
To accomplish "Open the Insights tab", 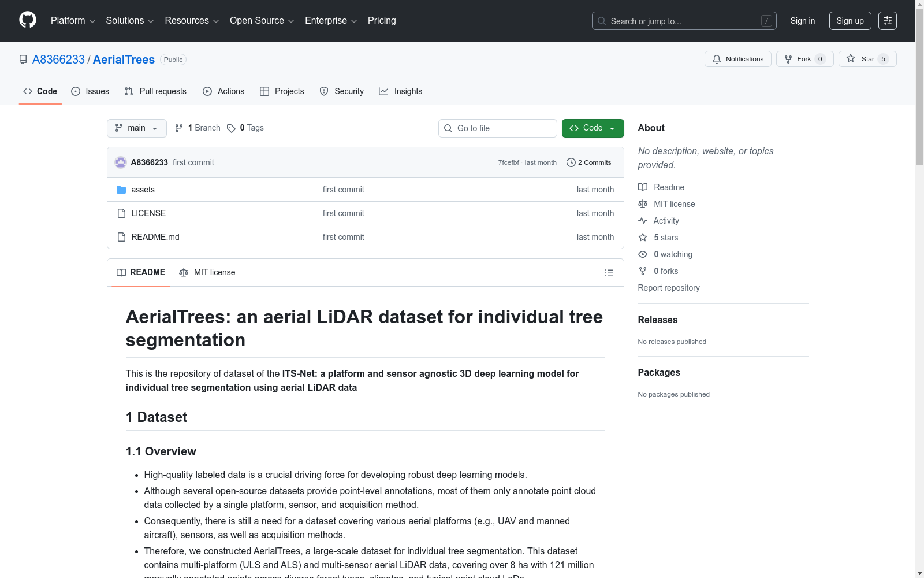I will point(400,91).
